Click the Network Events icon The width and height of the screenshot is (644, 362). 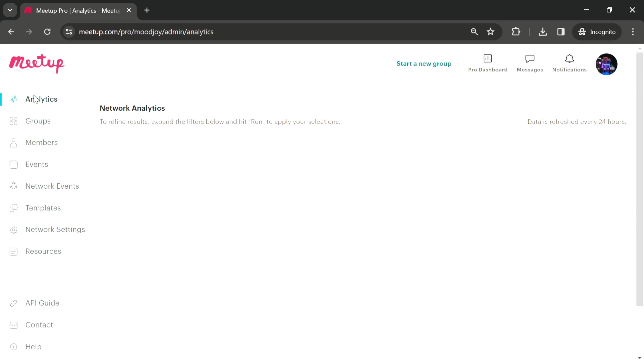click(13, 186)
